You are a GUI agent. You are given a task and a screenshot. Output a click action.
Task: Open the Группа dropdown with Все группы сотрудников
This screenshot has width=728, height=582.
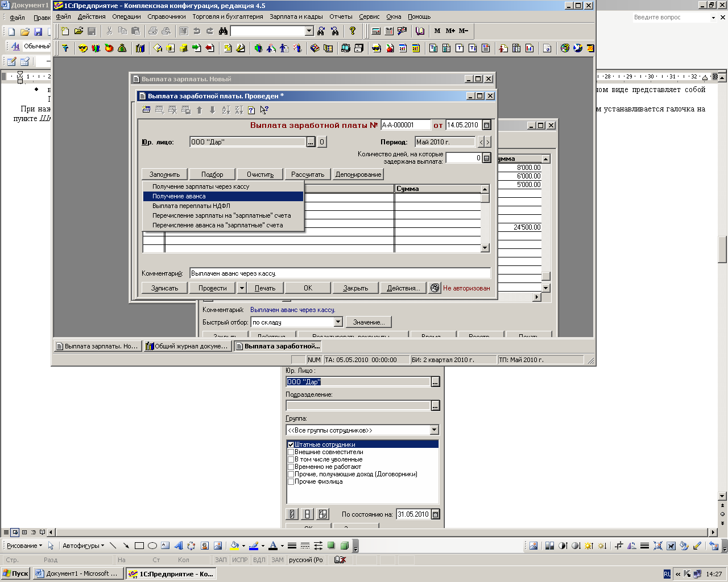coord(435,430)
